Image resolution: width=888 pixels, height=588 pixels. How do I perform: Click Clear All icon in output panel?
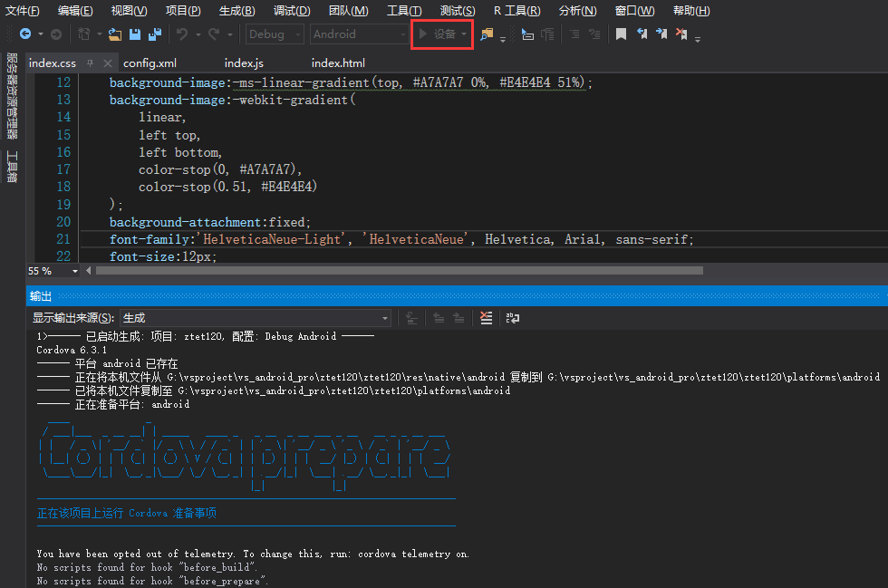[487, 318]
